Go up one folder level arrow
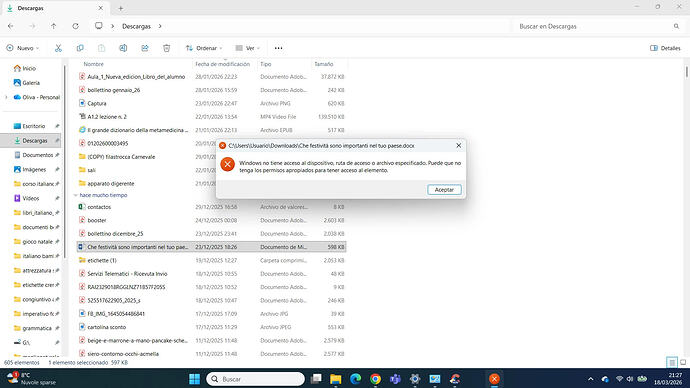This screenshot has height=388, width=690. pos(54,26)
